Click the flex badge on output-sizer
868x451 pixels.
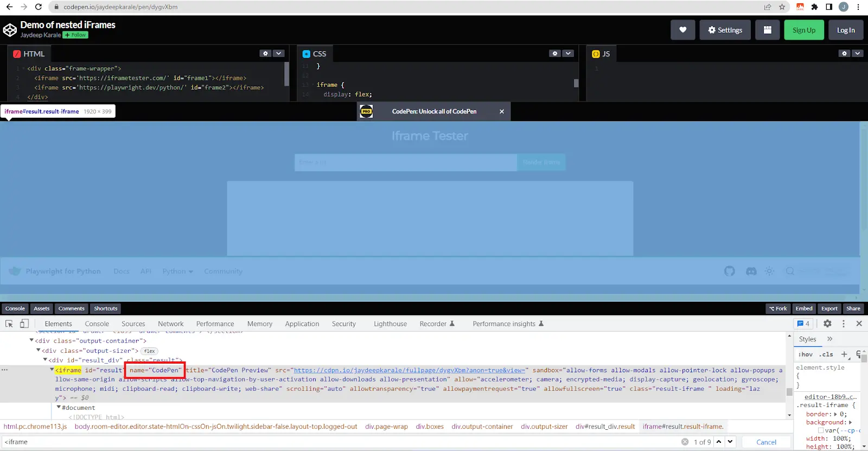point(150,351)
